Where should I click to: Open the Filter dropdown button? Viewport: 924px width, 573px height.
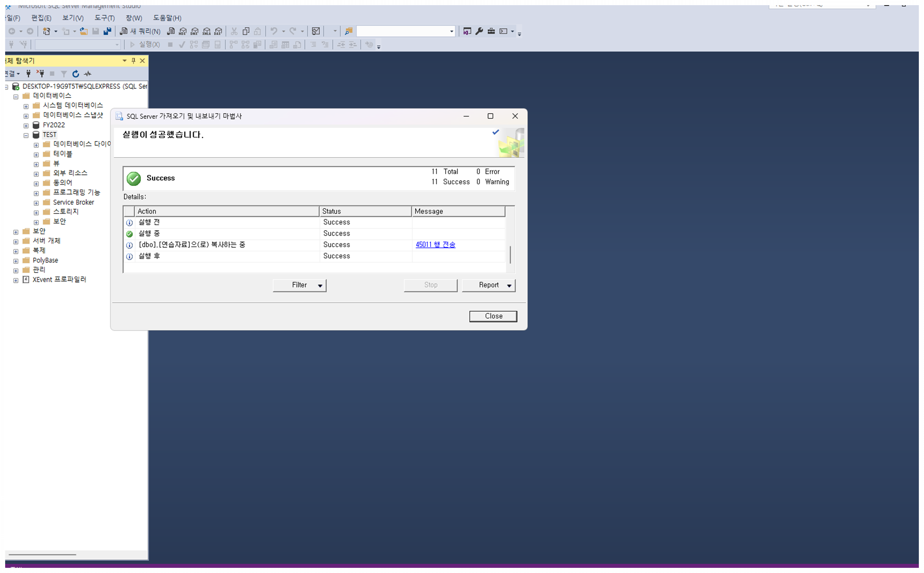click(299, 285)
